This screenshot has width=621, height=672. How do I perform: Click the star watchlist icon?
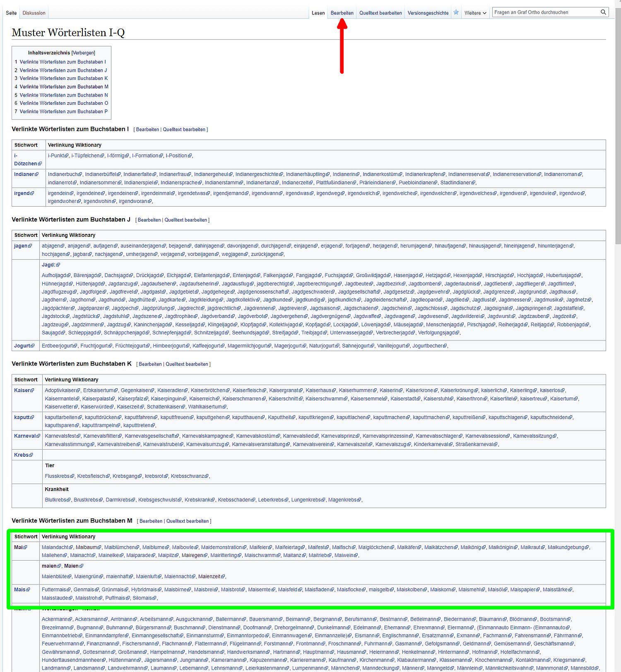coord(456,12)
